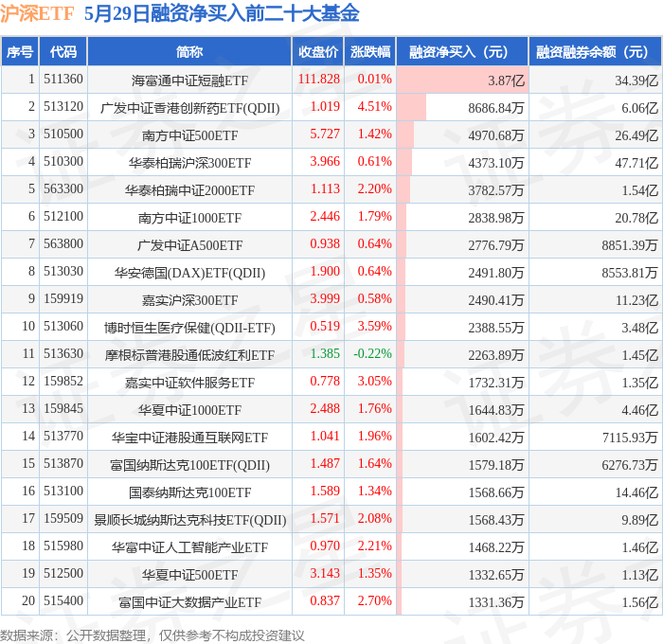Click the 序号 column header
663x644 pixels.
tap(20, 51)
